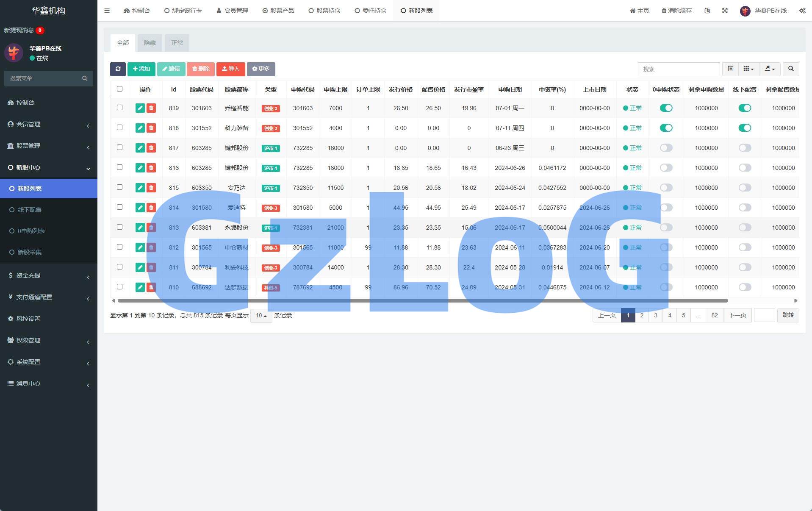Open the settings gears icon at top right

point(802,11)
